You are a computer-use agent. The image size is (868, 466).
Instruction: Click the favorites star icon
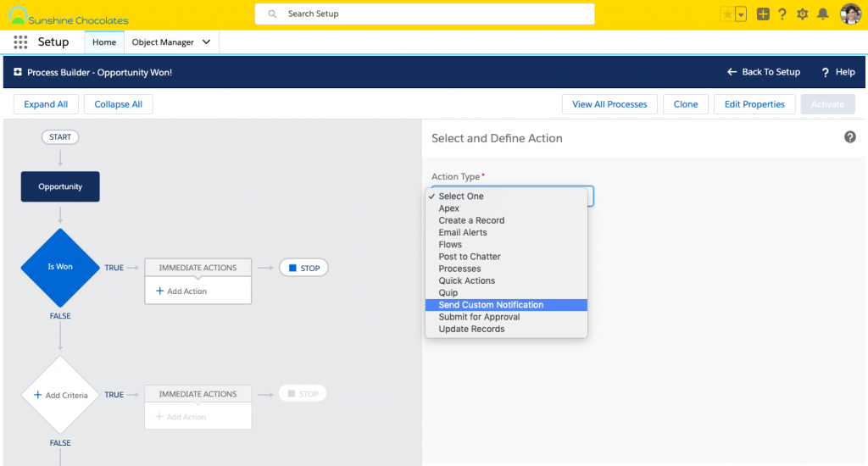[726, 14]
